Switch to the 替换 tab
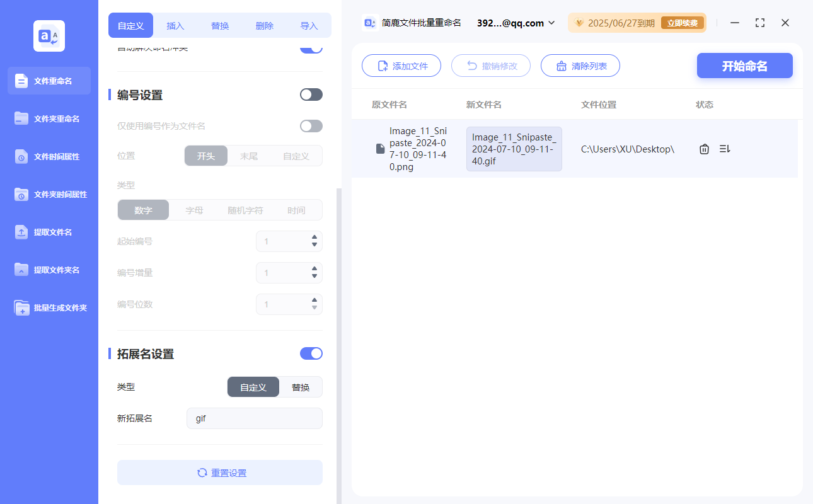This screenshot has width=813, height=504. 220,25
